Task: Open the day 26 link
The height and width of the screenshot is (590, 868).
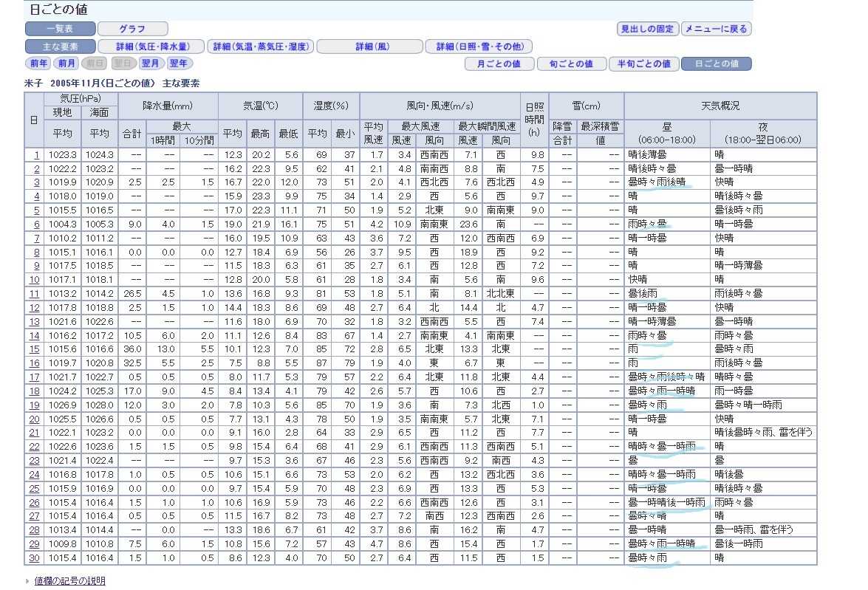Action: (x=34, y=503)
